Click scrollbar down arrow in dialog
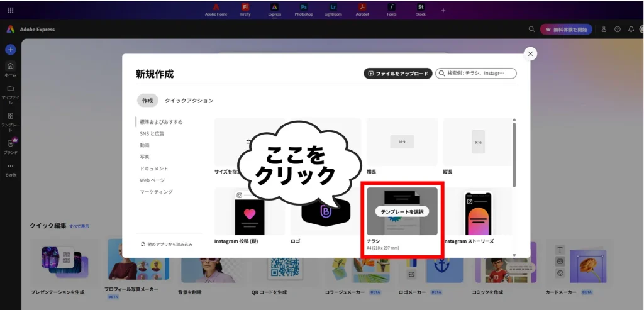 pos(514,255)
